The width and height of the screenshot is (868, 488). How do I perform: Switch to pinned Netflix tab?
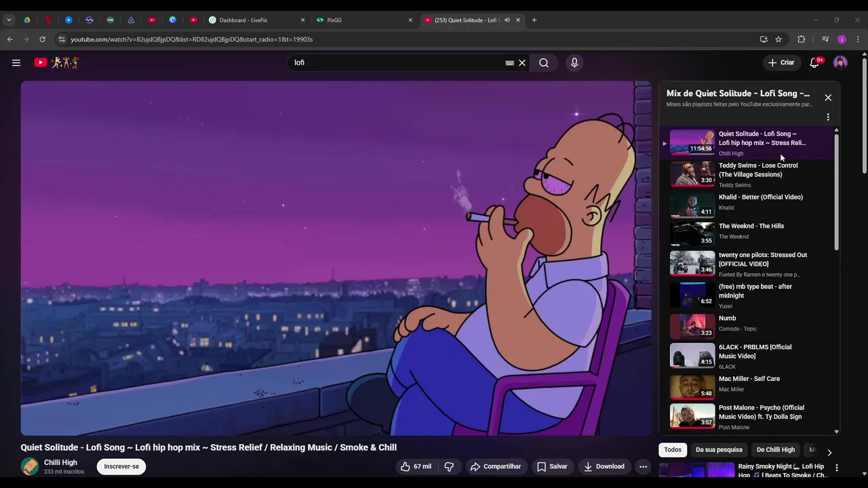point(47,20)
